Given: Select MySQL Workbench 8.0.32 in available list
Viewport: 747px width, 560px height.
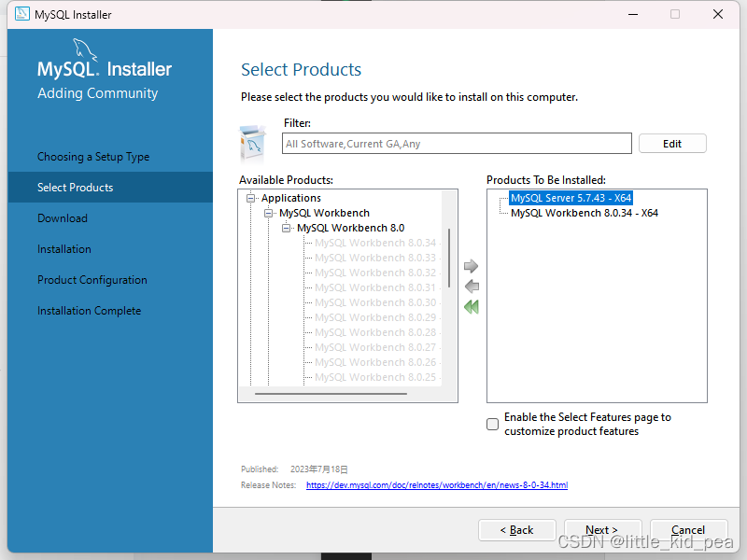Looking at the screenshot, I should [x=375, y=273].
